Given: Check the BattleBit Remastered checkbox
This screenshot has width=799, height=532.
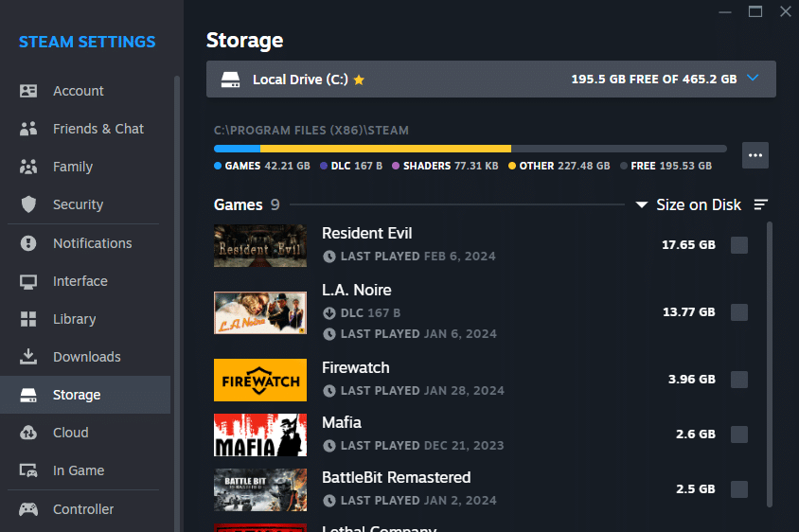Looking at the screenshot, I should coord(739,489).
